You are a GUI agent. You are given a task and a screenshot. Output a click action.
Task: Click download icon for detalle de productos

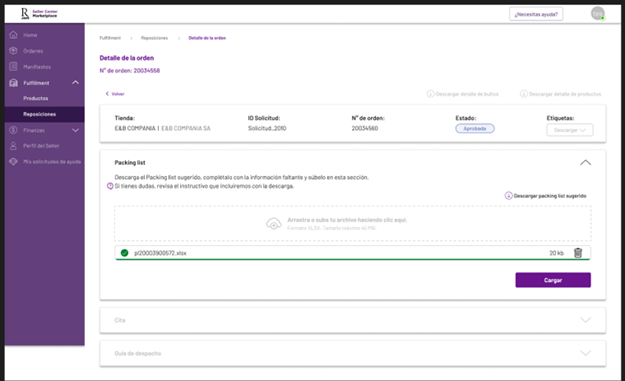tap(524, 94)
